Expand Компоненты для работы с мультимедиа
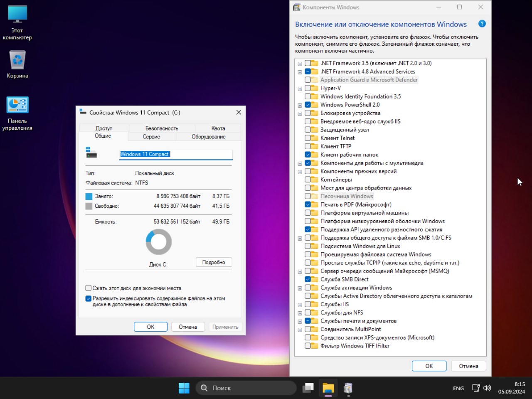Screen dimensions: 532x399 pyautogui.click(x=300, y=163)
